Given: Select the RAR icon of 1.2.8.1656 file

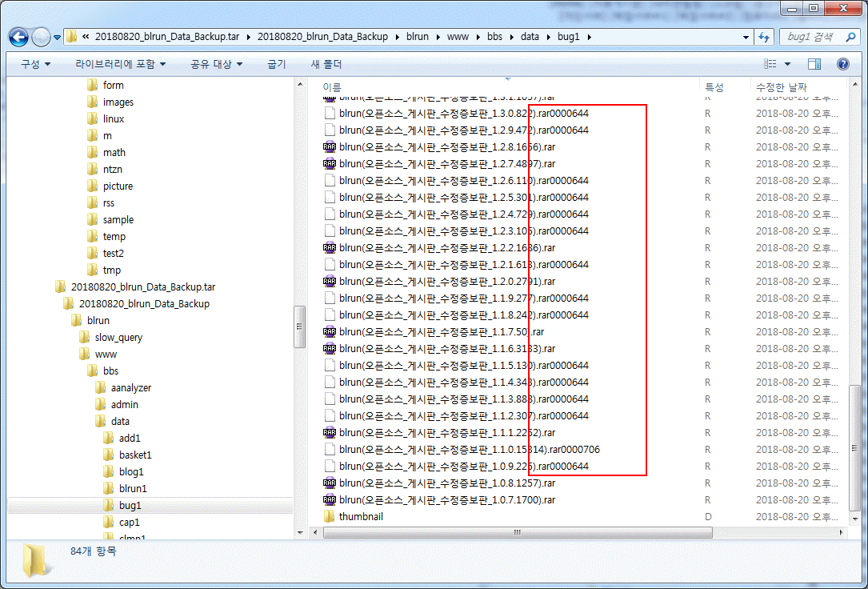Looking at the screenshot, I should (x=330, y=146).
